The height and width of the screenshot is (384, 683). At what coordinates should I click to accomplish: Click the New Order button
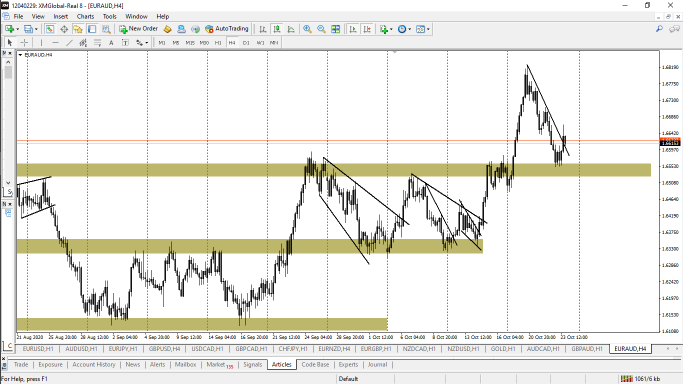[x=139, y=29]
